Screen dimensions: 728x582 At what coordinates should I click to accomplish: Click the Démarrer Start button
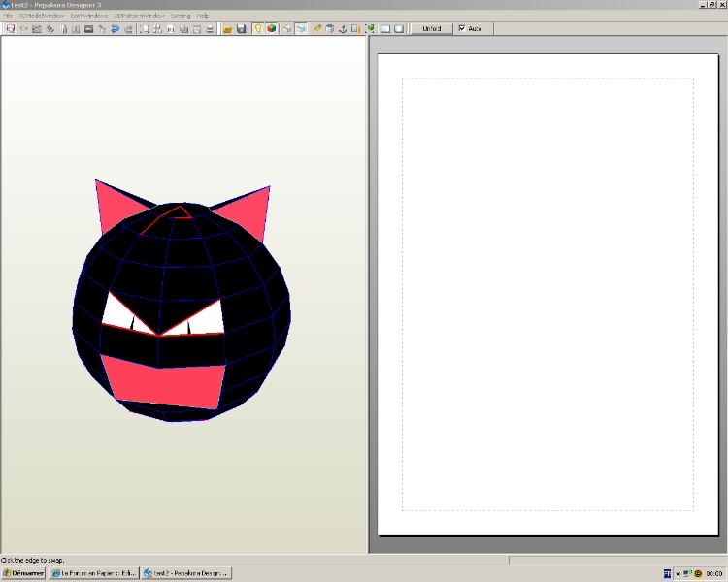[x=23, y=573]
